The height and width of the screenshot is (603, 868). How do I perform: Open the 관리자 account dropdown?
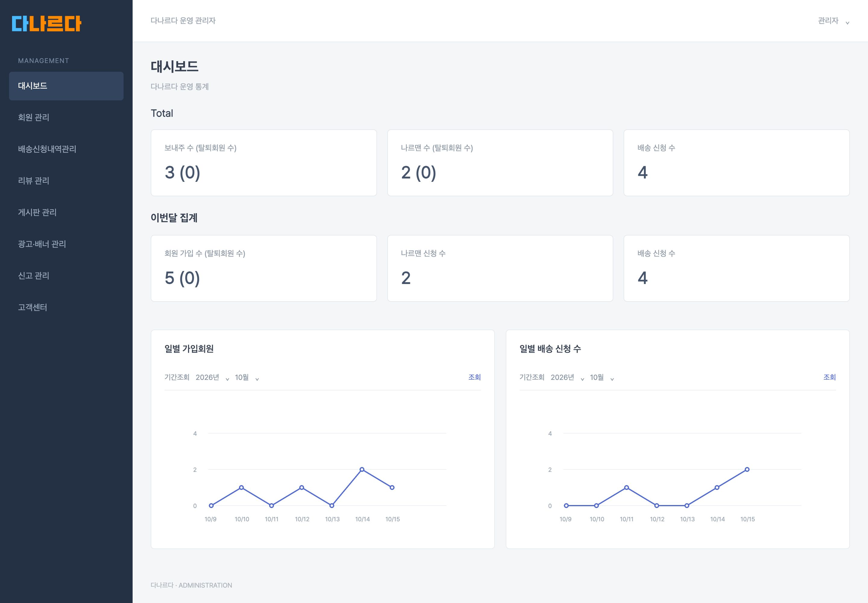pyautogui.click(x=833, y=21)
